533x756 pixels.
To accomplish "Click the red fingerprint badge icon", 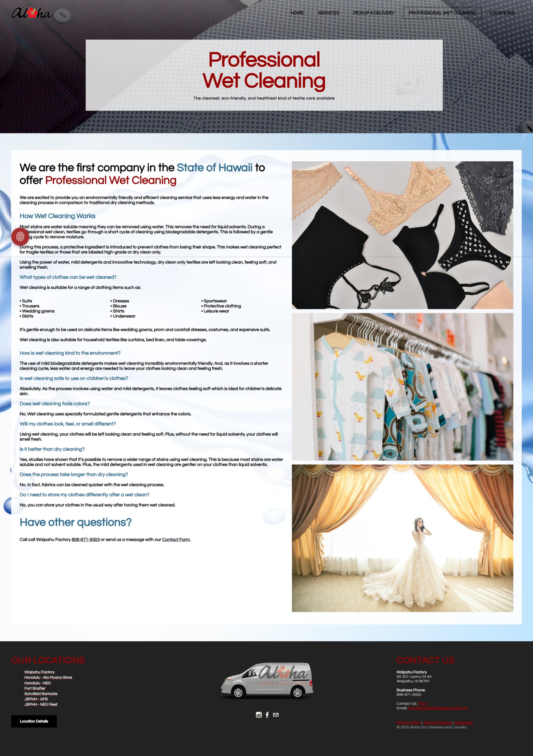I will (x=20, y=236).
